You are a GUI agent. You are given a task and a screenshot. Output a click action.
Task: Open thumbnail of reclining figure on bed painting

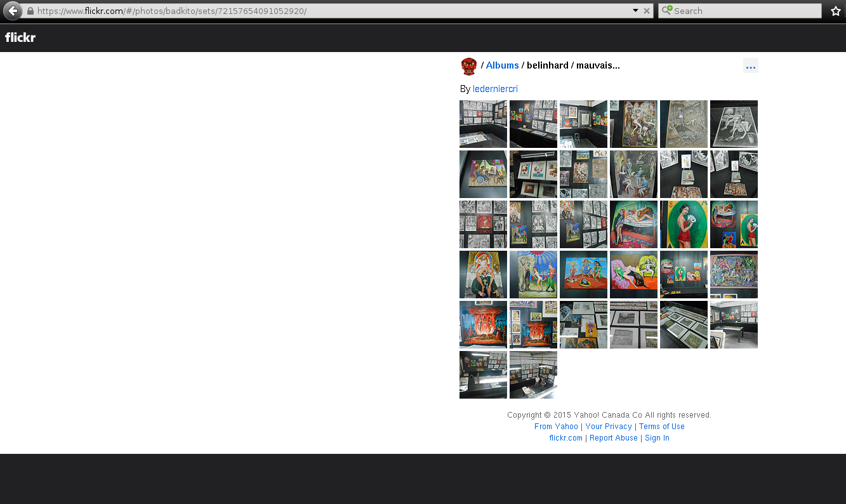[633, 224]
